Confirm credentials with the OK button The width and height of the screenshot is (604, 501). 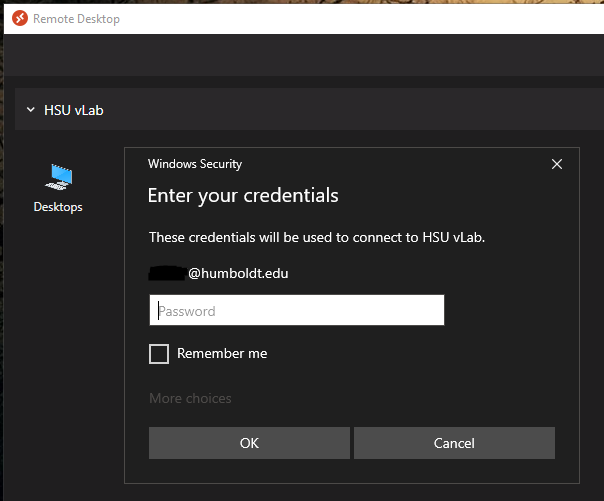coord(249,443)
